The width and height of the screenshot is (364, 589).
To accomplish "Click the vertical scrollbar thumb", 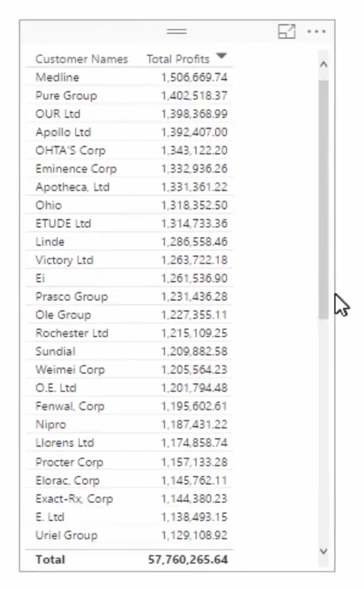I will click(x=323, y=200).
